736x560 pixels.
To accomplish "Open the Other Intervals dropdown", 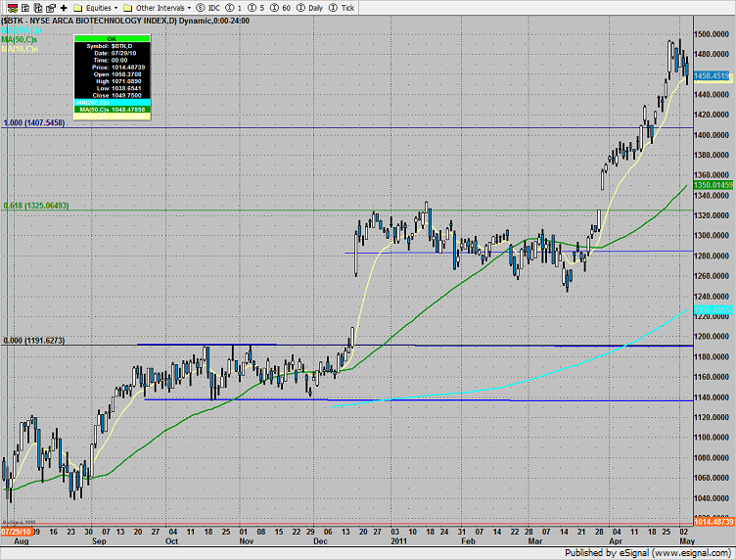I will (x=158, y=8).
